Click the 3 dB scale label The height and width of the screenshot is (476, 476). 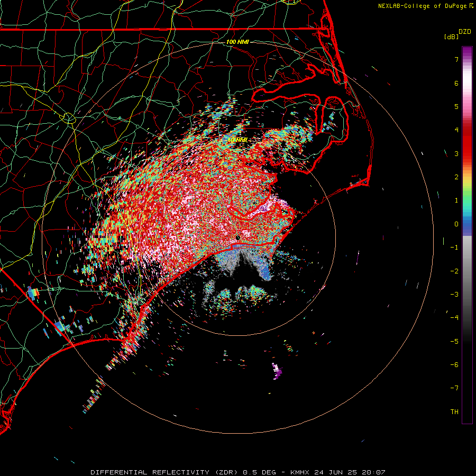pyautogui.click(x=456, y=153)
